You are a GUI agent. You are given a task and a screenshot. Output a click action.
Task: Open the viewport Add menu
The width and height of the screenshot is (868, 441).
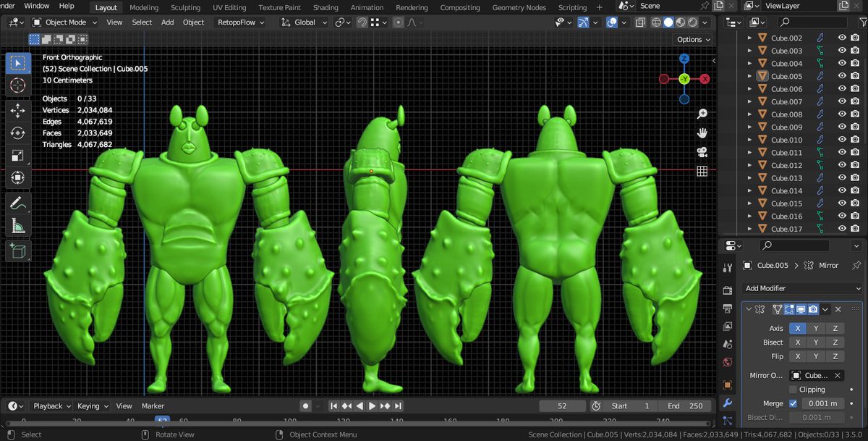click(x=167, y=22)
